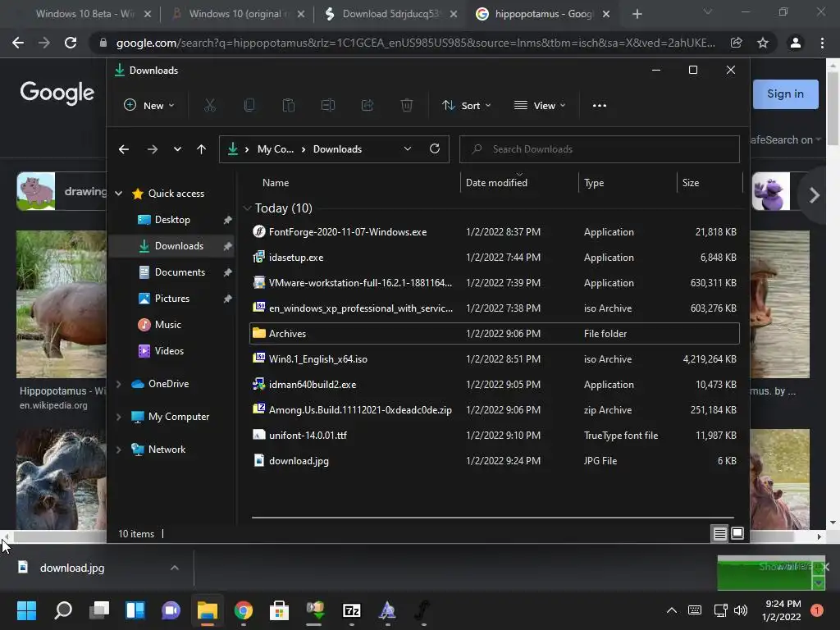840x630 pixels.
Task: Open the See more three-dots menu
Action: pos(600,106)
